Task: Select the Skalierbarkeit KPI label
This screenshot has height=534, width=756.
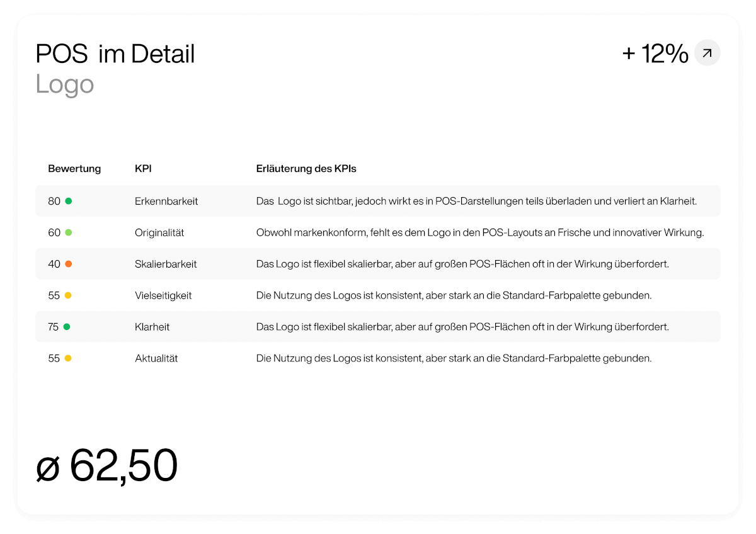Action: 166,264
